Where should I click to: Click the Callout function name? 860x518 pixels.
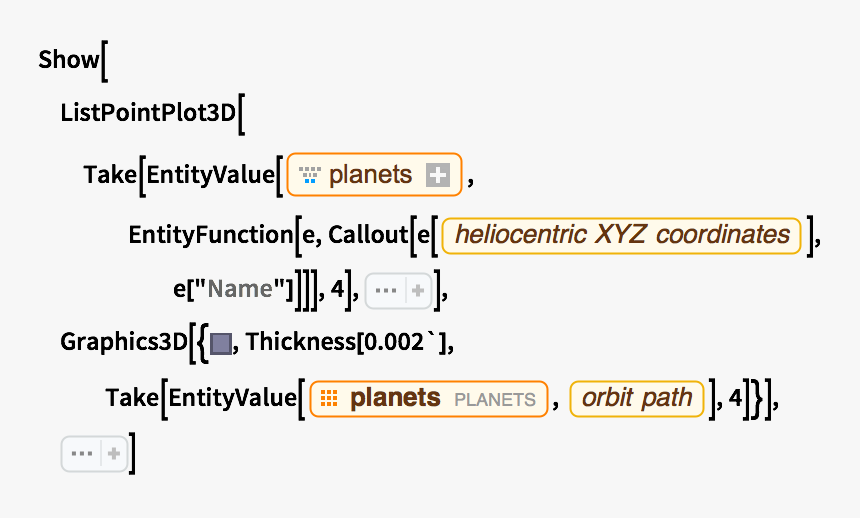(366, 235)
